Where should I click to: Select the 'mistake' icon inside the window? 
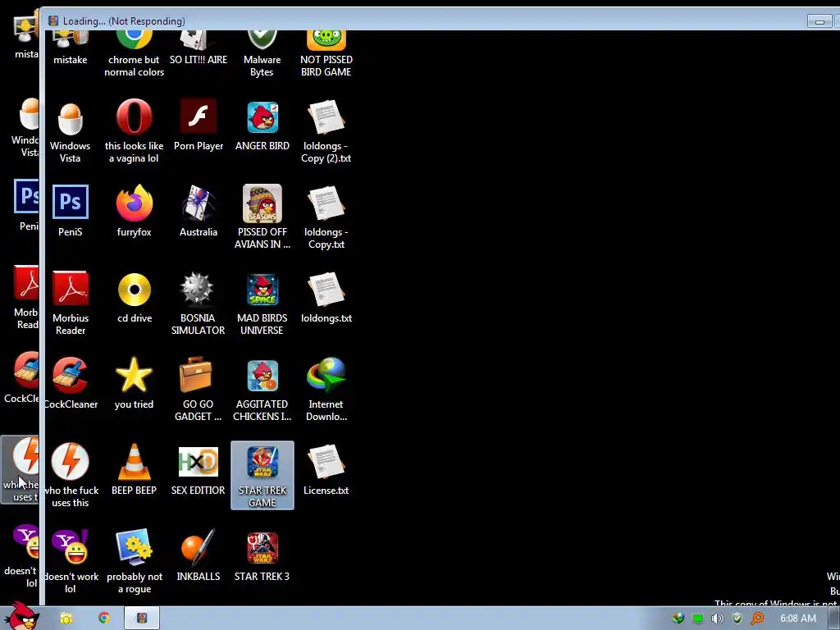(71, 41)
